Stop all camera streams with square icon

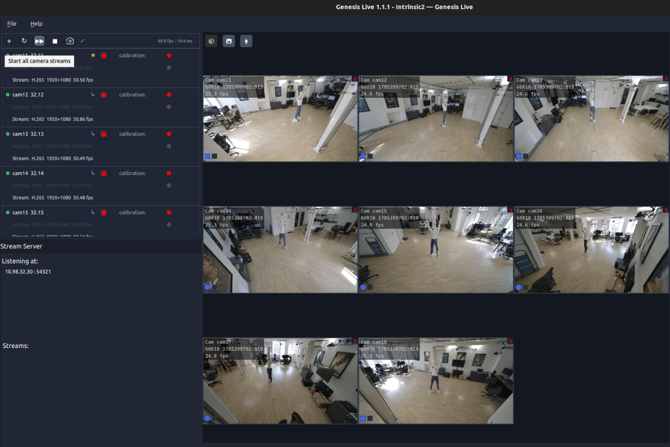55,41
